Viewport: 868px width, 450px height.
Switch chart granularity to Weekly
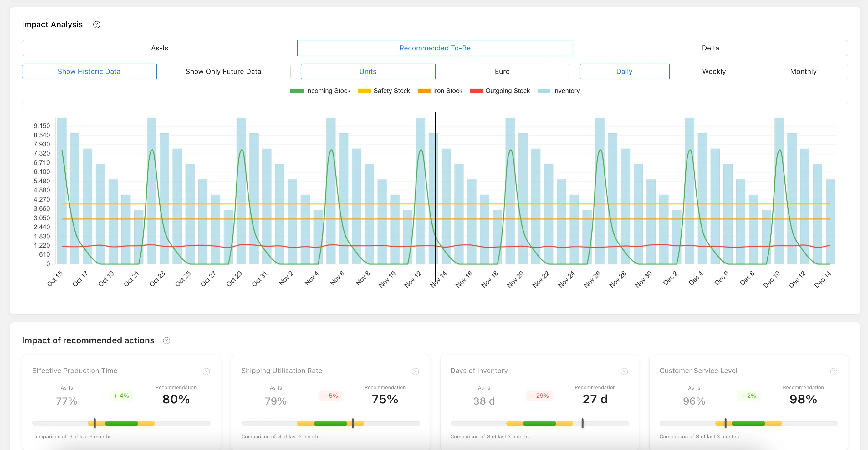pos(714,71)
